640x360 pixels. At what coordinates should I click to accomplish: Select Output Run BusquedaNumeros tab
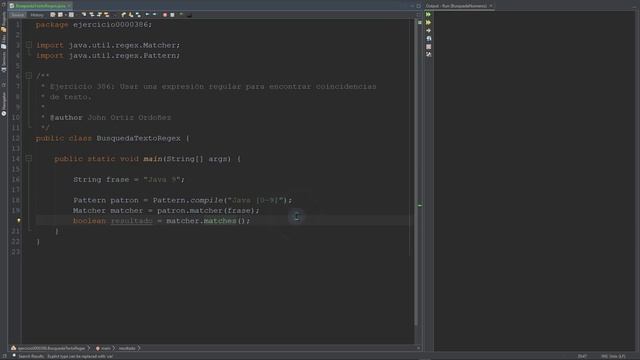coord(456,6)
